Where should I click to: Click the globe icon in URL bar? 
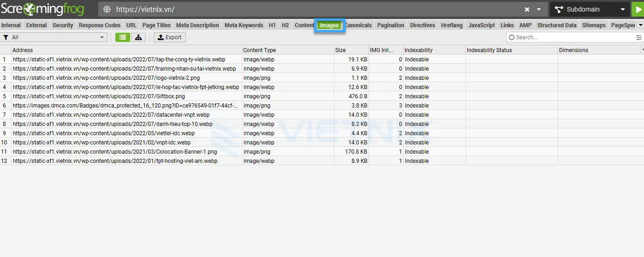(107, 9)
